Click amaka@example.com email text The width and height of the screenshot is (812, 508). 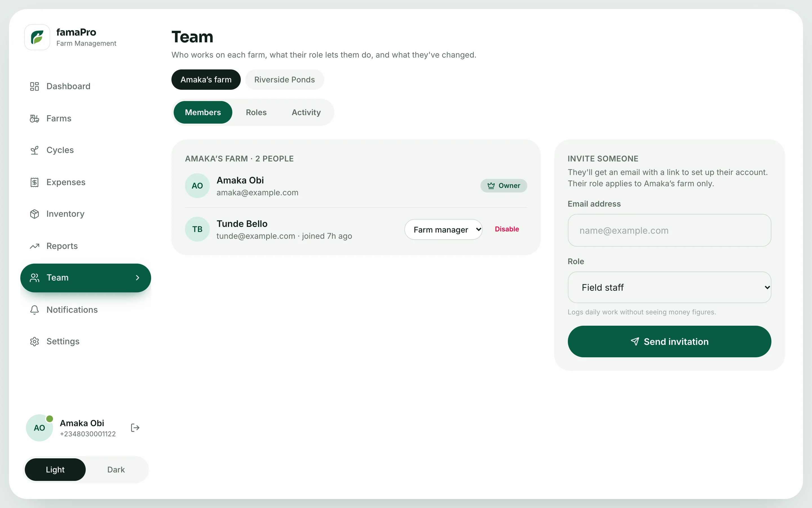click(x=257, y=193)
